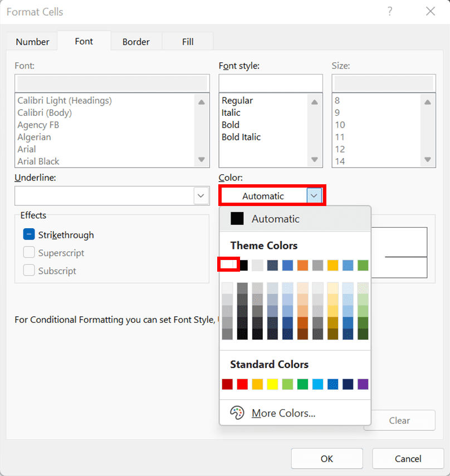450x476 pixels.
Task: Select light blue standard color swatch
Action: click(x=317, y=384)
